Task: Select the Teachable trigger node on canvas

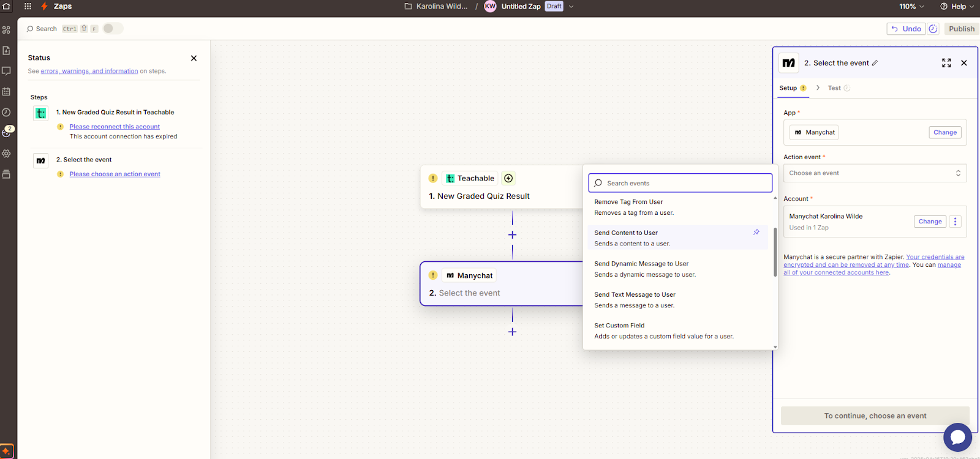Action: pyautogui.click(x=502, y=187)
